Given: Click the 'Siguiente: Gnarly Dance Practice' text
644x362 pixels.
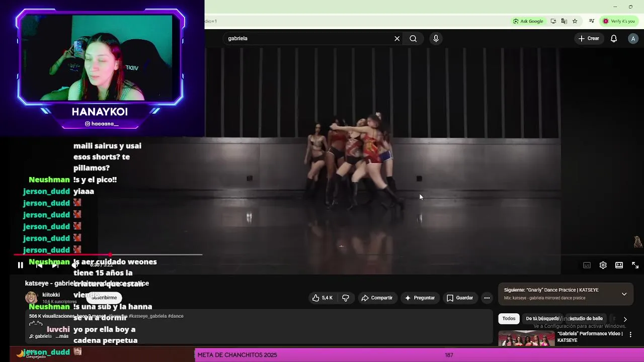Looking at the screenshot, I should coord(551,290).
